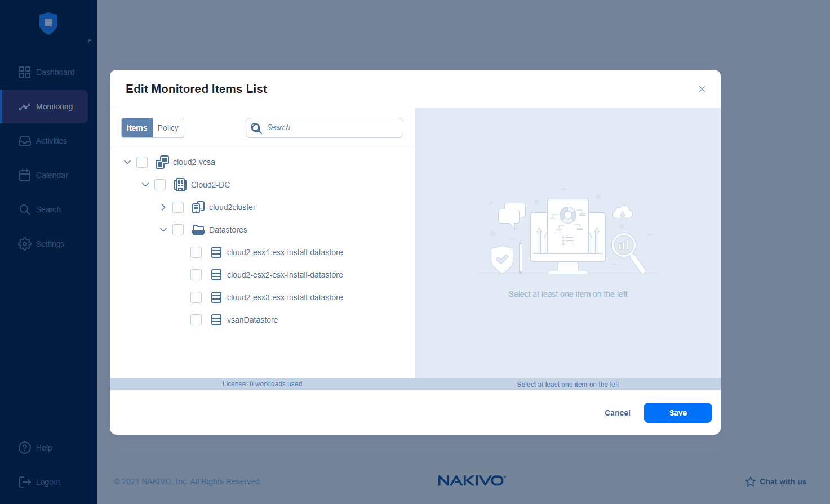Collapse the Datastores folder node
Viewport: 830px width, 504px height.
tap(163, 230)
